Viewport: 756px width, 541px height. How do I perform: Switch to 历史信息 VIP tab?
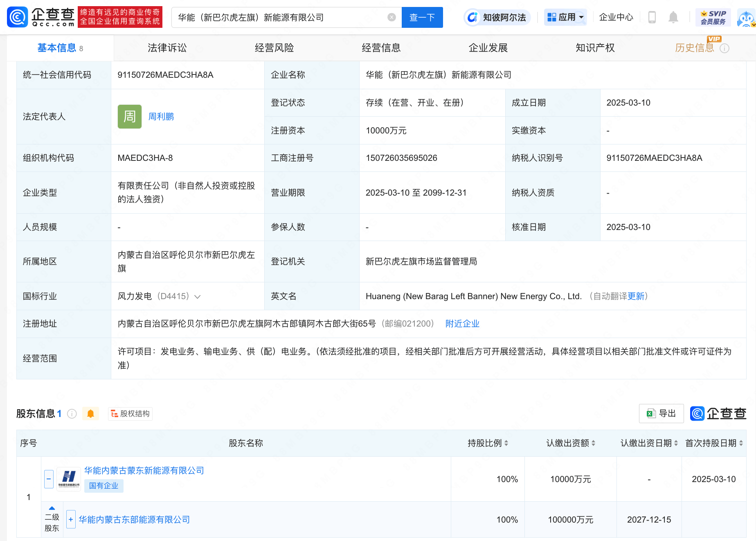695,48
